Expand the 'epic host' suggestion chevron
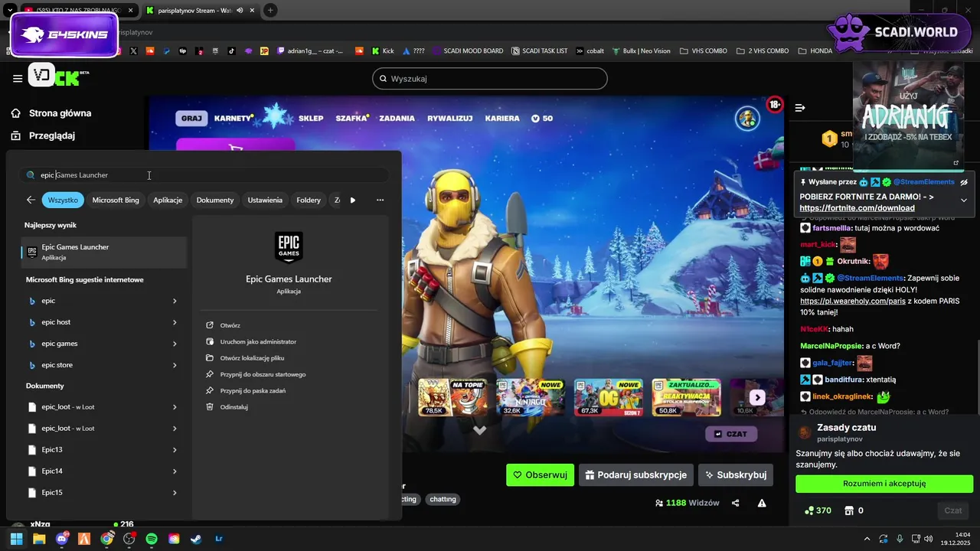 [x=175, y=322]
